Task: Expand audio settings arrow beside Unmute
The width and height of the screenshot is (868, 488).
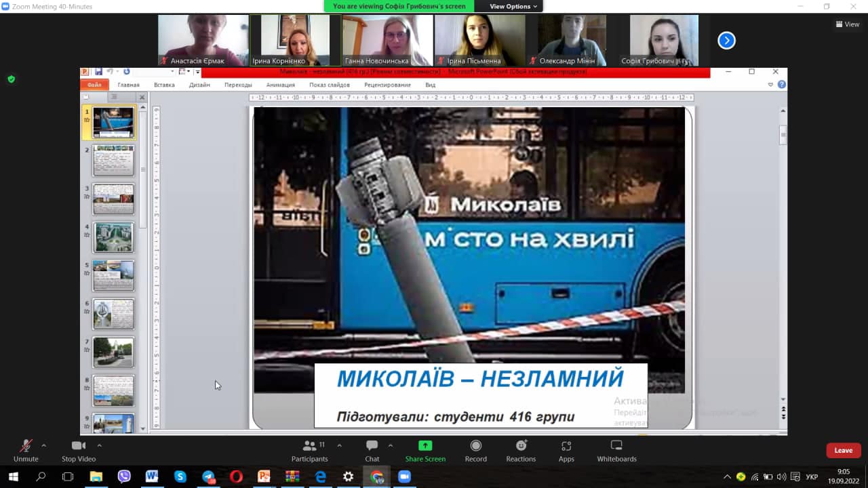Action: pyautogui.click(x=44, y=445)
